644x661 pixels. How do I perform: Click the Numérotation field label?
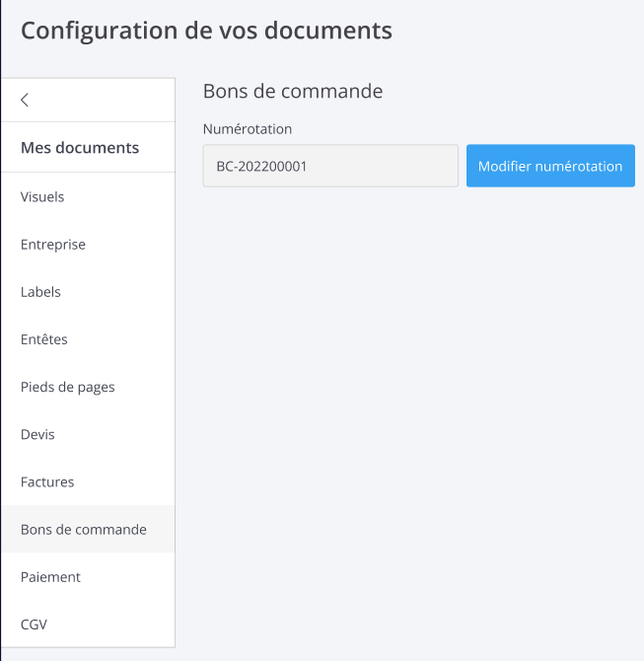[248, 129]
